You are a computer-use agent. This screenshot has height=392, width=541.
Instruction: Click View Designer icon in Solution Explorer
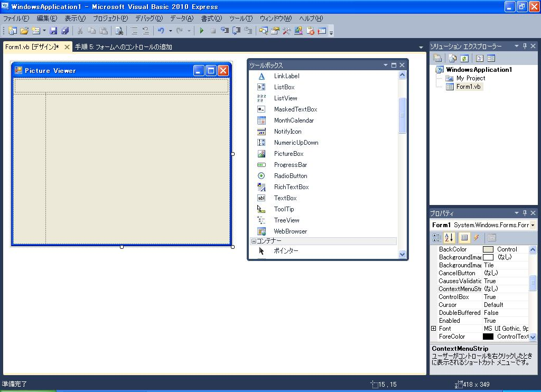491,58
